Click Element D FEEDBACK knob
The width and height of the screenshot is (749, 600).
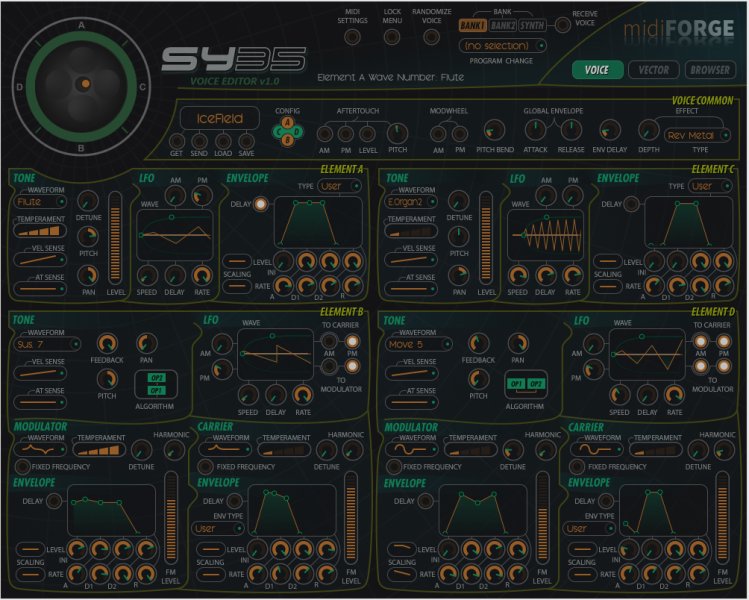(478, 344)
